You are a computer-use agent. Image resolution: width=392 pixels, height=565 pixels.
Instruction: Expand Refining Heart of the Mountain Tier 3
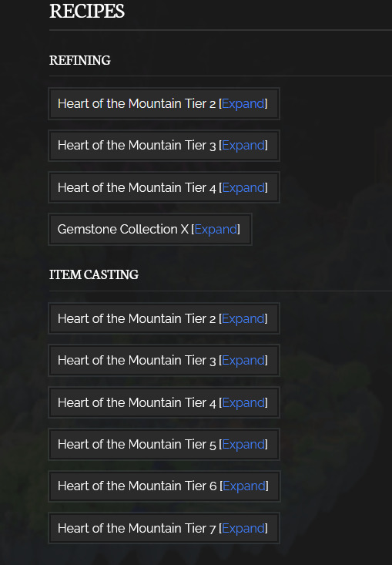243,146
